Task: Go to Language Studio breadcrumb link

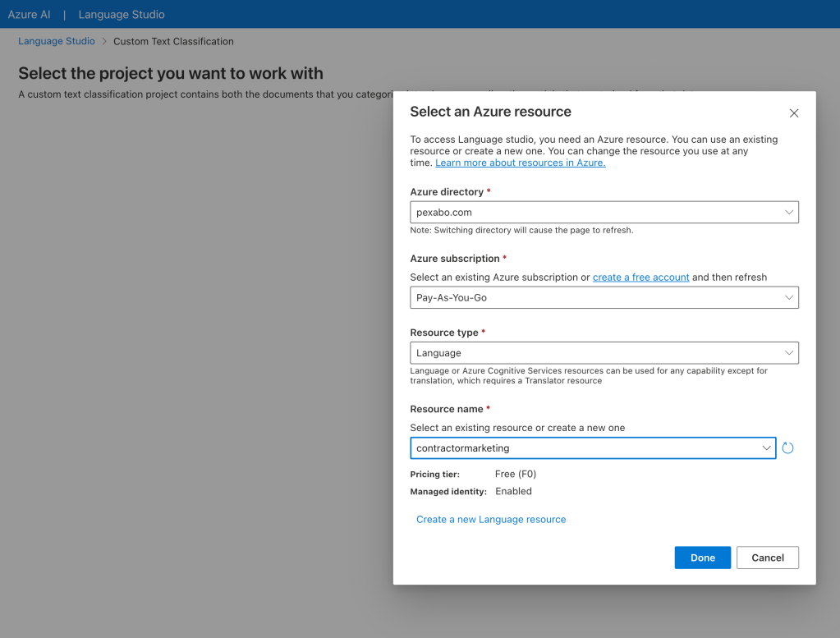Action: pyautogui.click(x=57, y=41)
